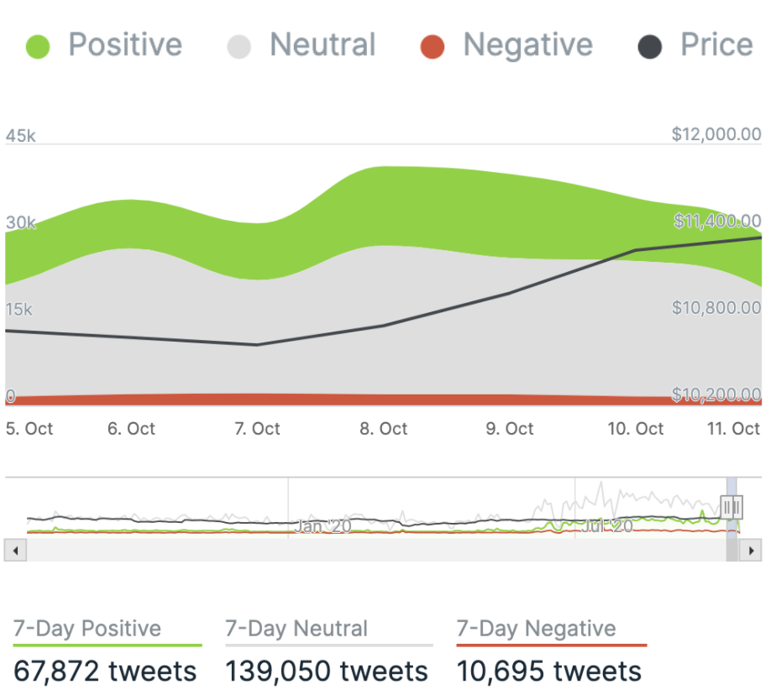
Task: Toggle the Negative series legend label
Action: coord(527,45)
